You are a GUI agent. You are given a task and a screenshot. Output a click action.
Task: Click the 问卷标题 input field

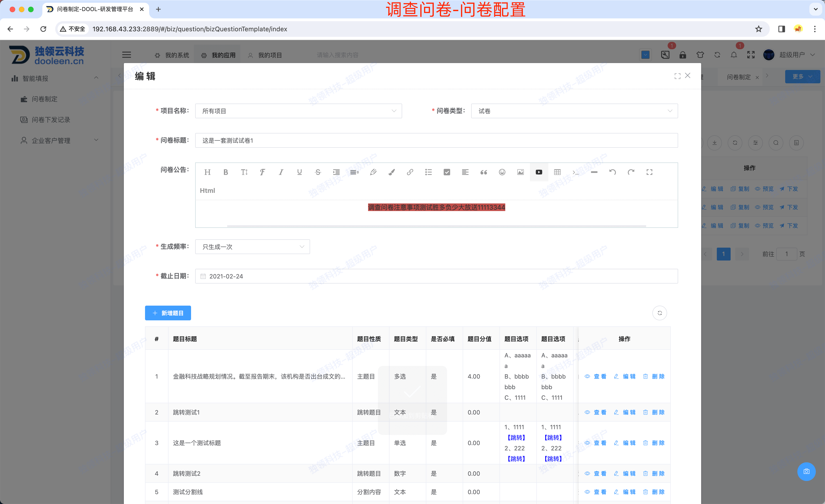click(436, 141)
